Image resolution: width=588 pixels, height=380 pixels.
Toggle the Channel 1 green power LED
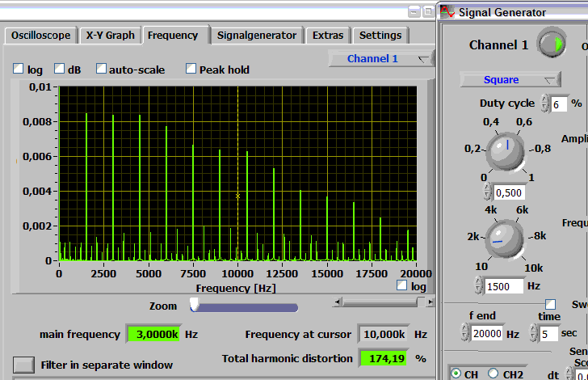click(x=553, y=44)
